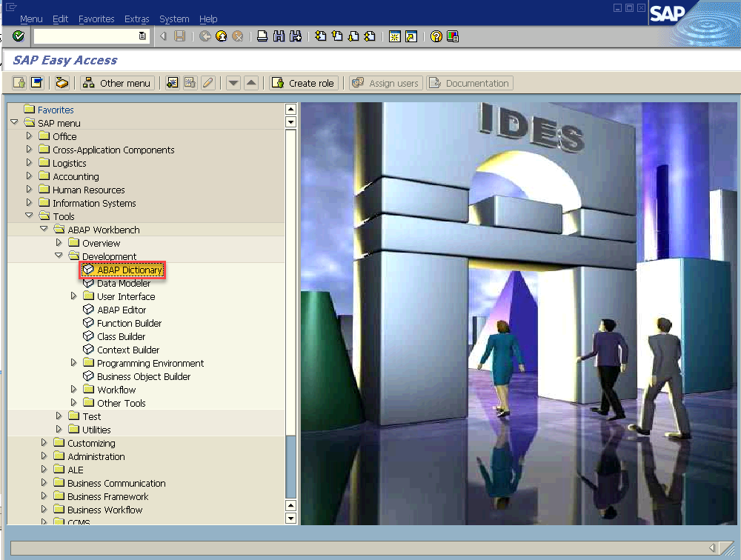741x560 pixels.
Task: Click the Save disk icon
Action: click(179, 36)
